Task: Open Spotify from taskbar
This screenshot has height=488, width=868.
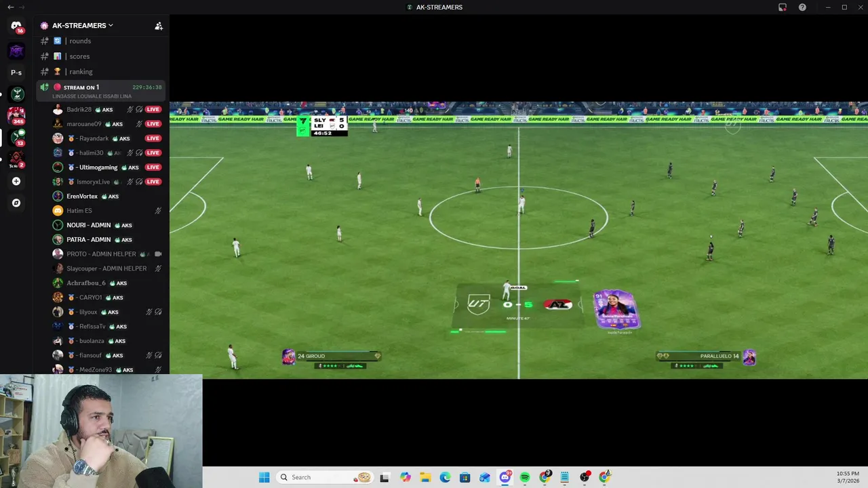Action: point(525,477)
